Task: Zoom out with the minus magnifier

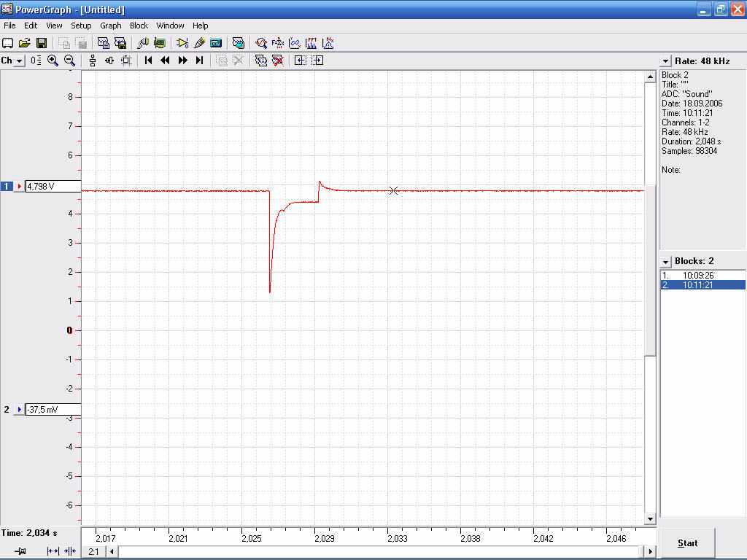Action: pos(69,61)
